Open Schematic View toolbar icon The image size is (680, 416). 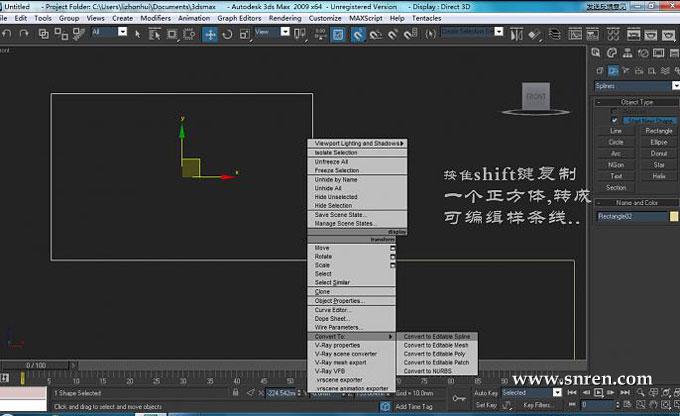click(592, 34)
